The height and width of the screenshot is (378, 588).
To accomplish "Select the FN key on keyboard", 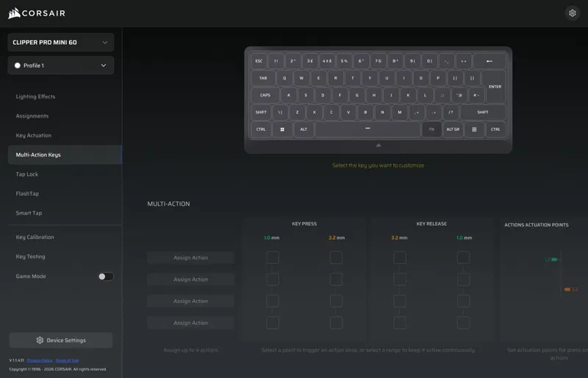I will coord(431,129).
